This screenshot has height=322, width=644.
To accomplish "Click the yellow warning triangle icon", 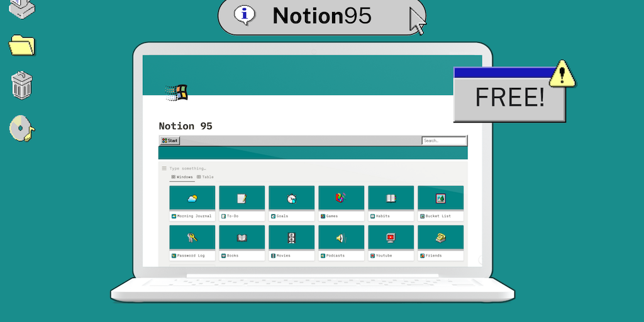I will (x=562, y=74).
